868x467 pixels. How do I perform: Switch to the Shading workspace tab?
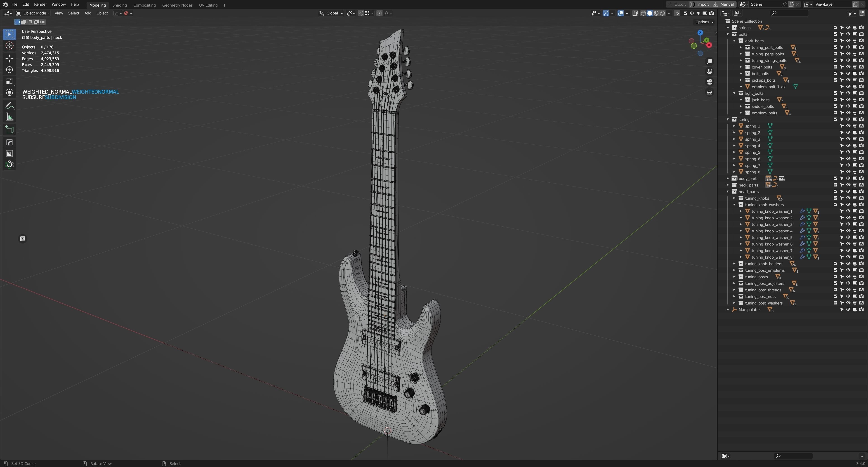coord(119,5)
